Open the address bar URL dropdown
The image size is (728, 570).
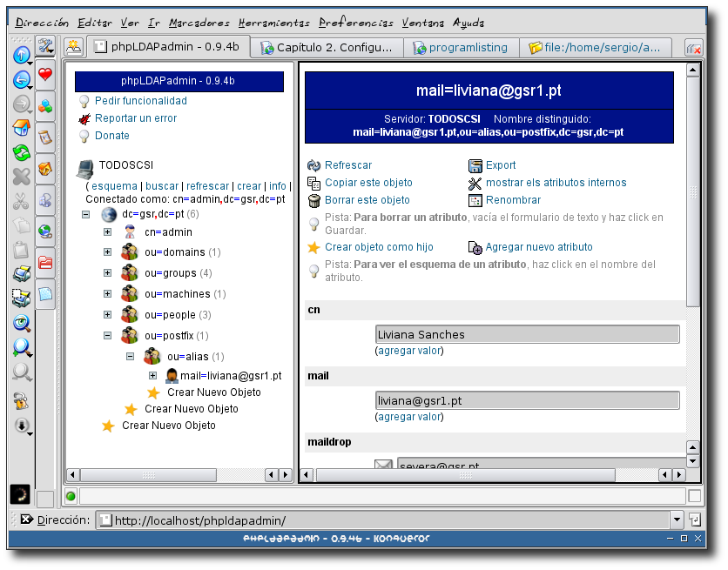[x=677, y=520]
